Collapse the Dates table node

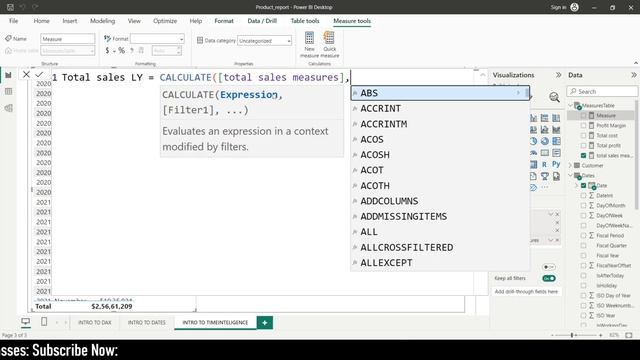pos(571,176)
